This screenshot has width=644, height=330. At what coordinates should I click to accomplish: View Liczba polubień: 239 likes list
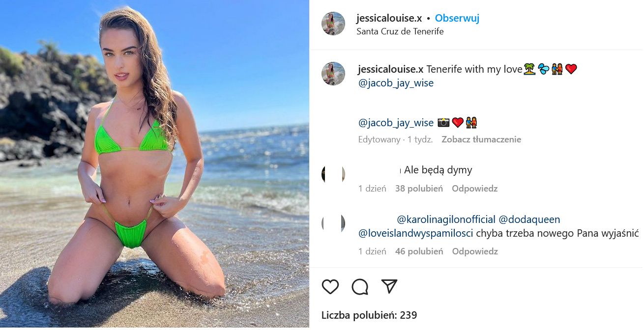click(x=369, y=315)
